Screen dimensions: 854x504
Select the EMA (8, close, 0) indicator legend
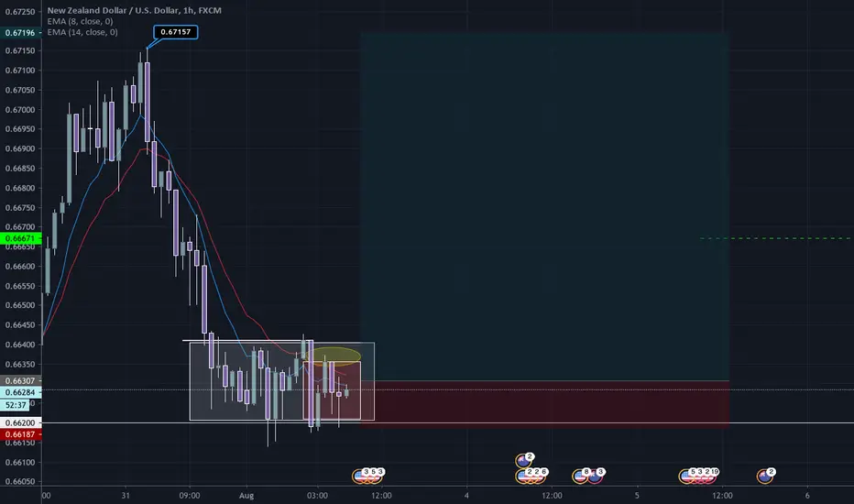[80, 21]
